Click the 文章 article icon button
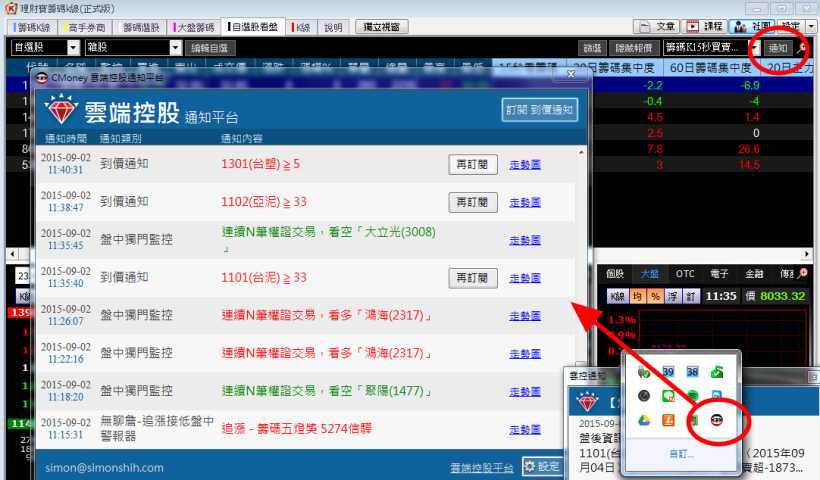The height and width of the screenshot is (480, 820). coord(656,27)
